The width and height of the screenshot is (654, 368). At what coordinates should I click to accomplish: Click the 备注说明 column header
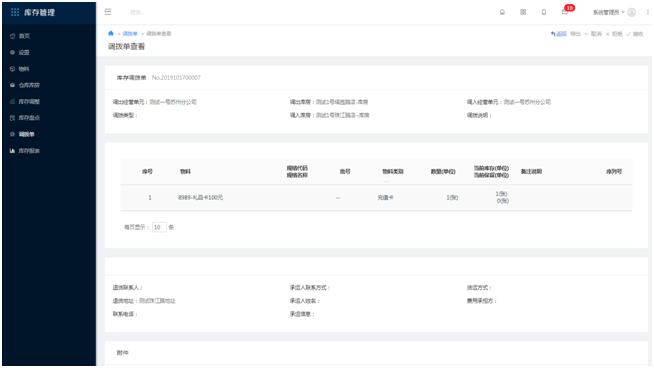coord(531,171)
